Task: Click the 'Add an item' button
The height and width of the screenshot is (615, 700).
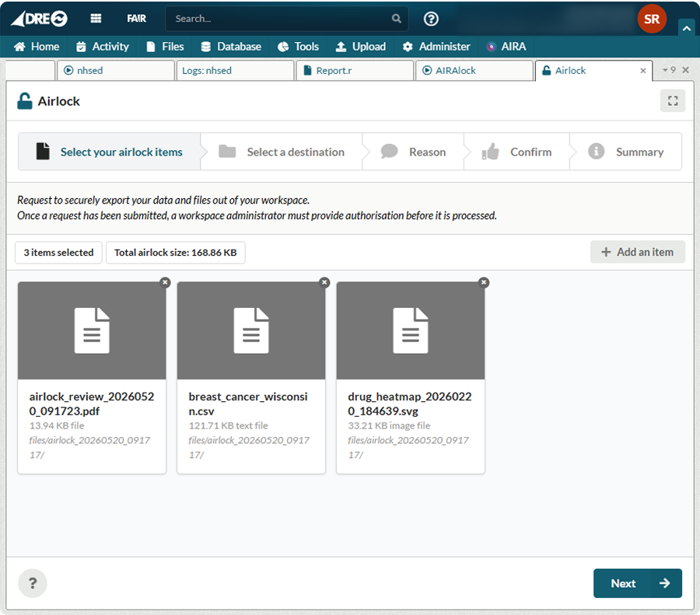Action: tap(637, 252)
